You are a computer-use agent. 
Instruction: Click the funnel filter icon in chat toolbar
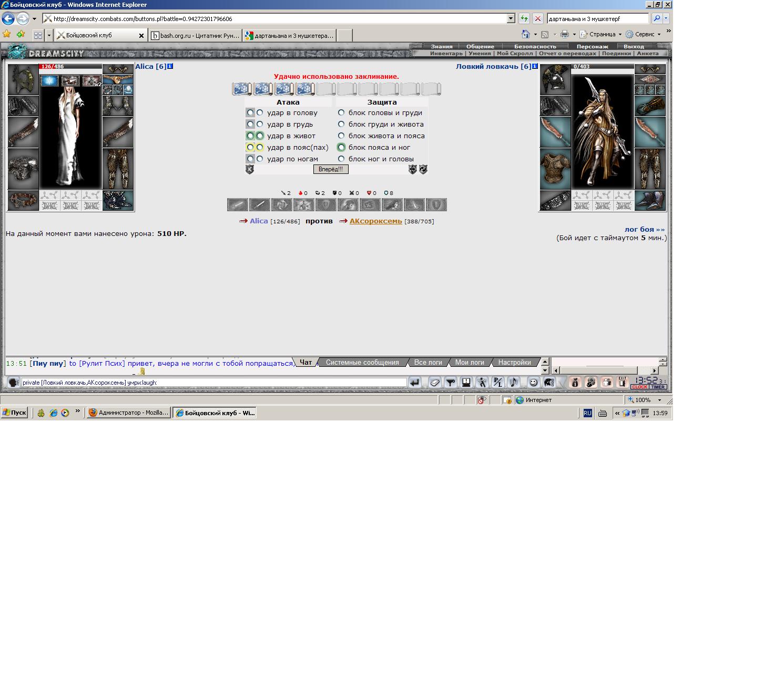(x=451, y=383)
